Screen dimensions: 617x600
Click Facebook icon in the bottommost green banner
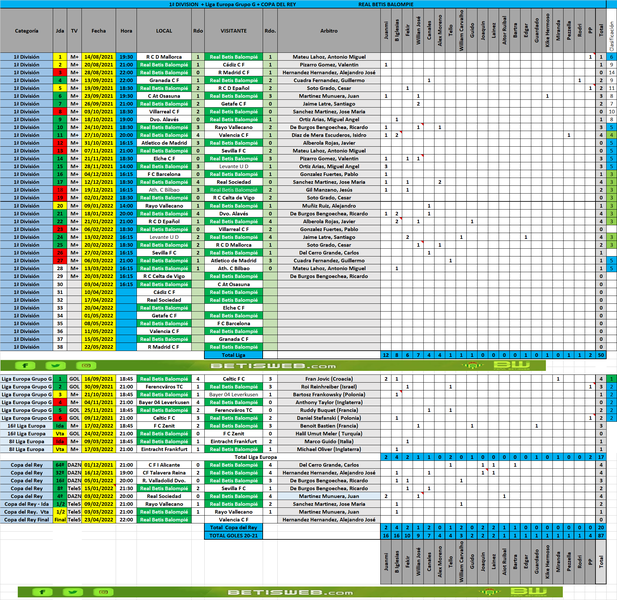coord(42,592)
